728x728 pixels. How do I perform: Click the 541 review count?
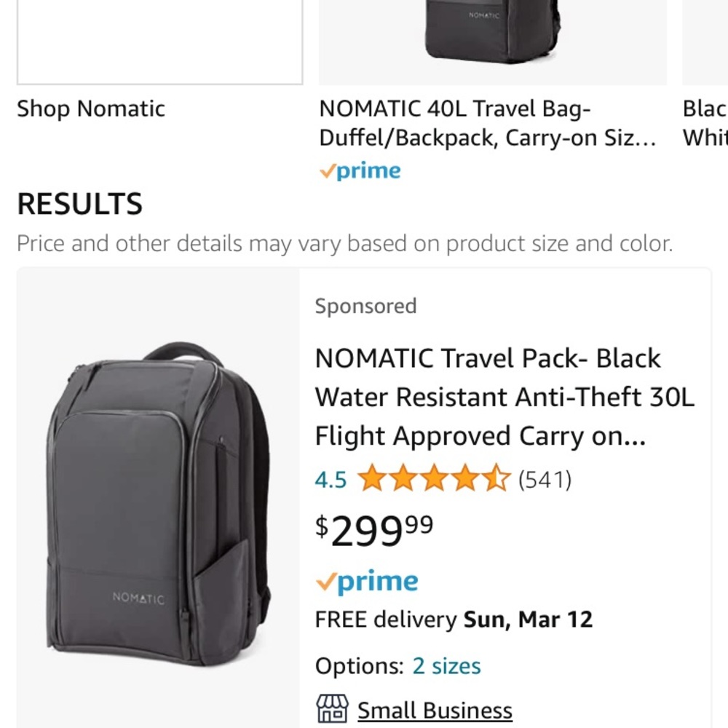pyautogui.click(x=545, y=478)
